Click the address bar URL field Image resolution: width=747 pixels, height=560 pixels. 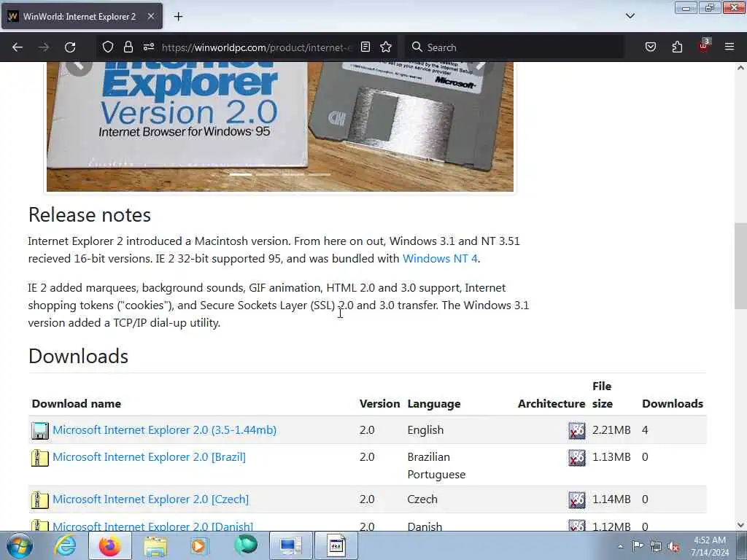(258, 47)
